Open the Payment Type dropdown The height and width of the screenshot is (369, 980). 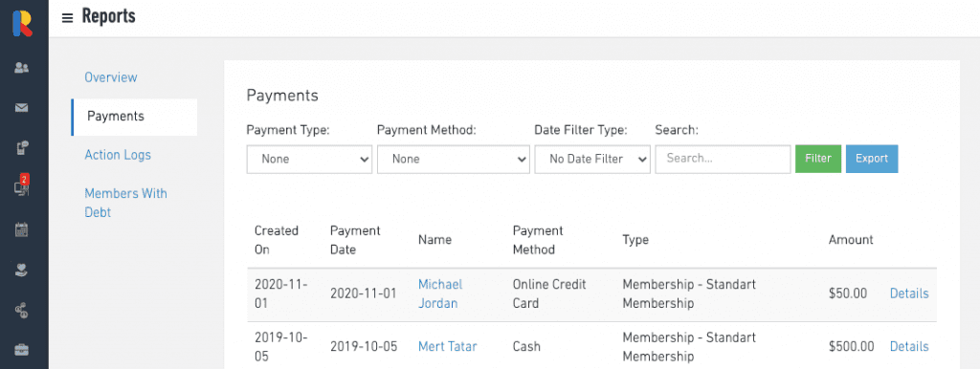(309, 160)
